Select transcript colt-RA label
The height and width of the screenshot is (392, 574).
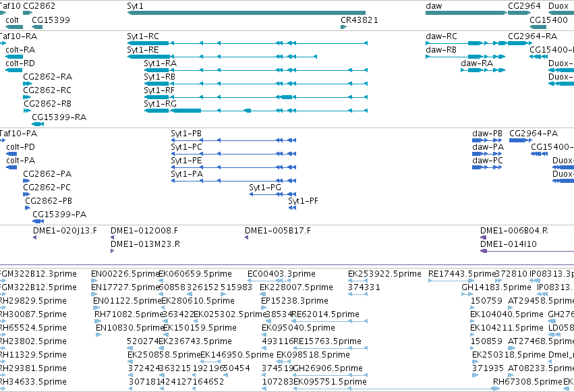20,50
